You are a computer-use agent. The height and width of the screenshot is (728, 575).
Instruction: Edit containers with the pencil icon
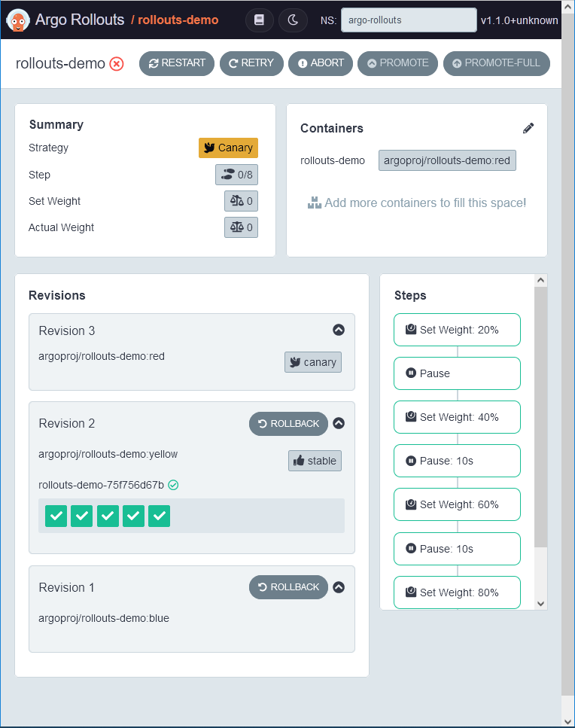tap(528, 128)
